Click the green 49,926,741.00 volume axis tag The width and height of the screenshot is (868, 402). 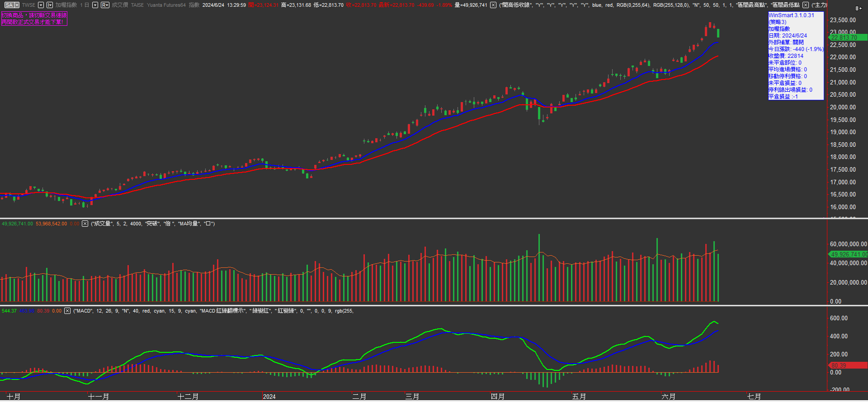point(848,254)
